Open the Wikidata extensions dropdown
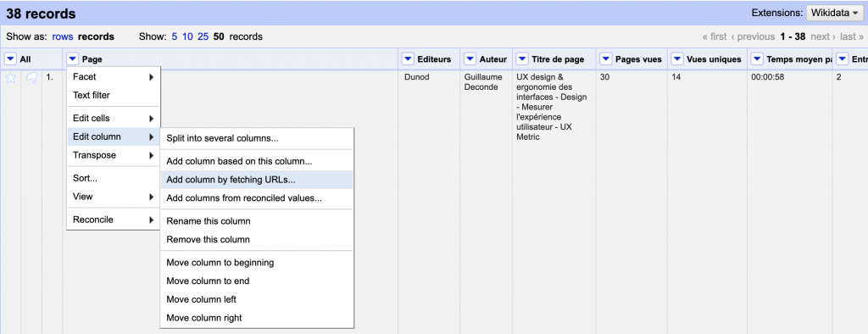 click(x=835, y=13)
